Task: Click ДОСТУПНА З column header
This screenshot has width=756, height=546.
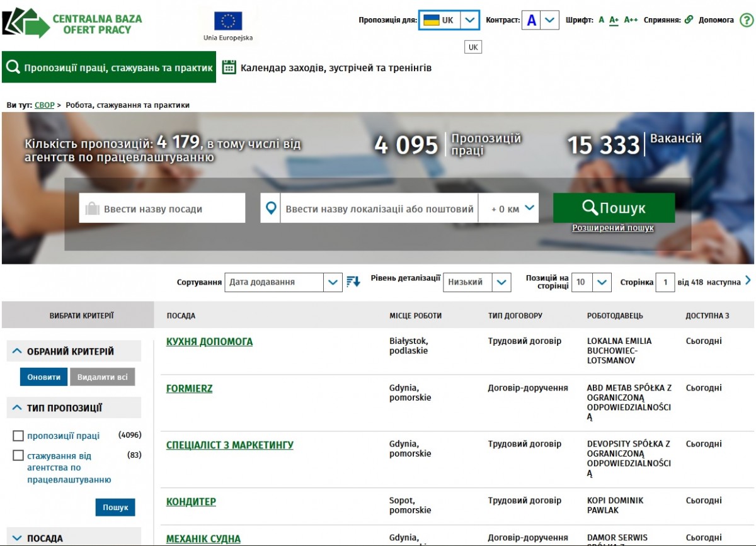Action: pyautogui.click(x=707, y=316)
